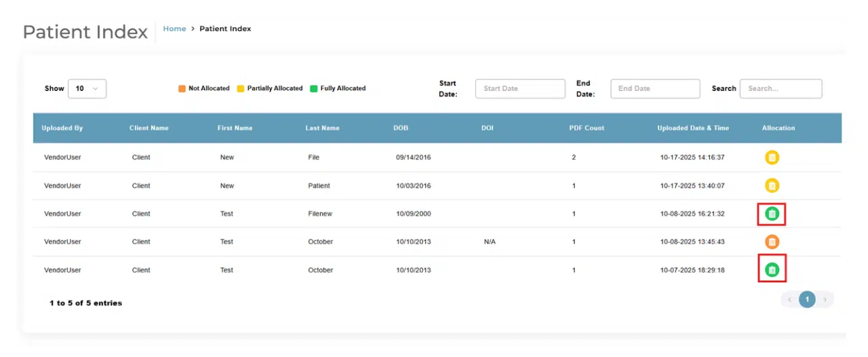Click the PDF Count column header

(x=587, y=128)
